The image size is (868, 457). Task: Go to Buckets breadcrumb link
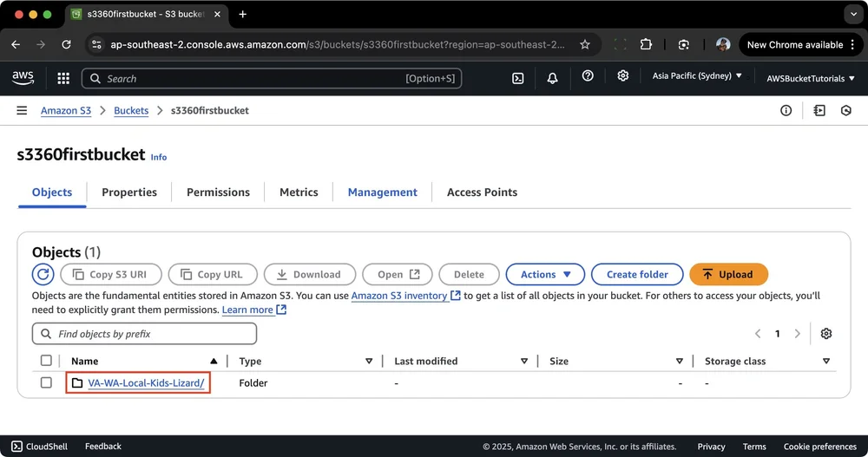coord(131,111)
